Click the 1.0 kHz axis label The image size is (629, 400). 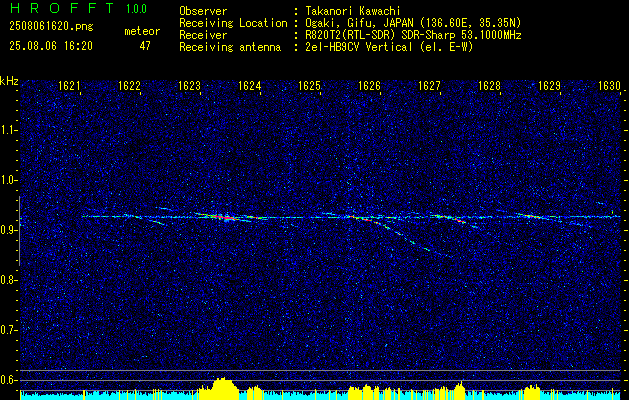pos(9,180)
